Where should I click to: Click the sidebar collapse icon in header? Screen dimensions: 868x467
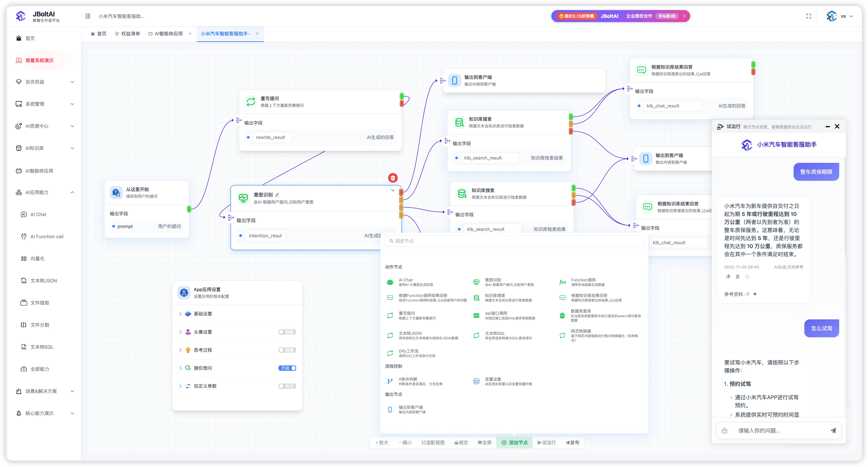click(88, 16)
